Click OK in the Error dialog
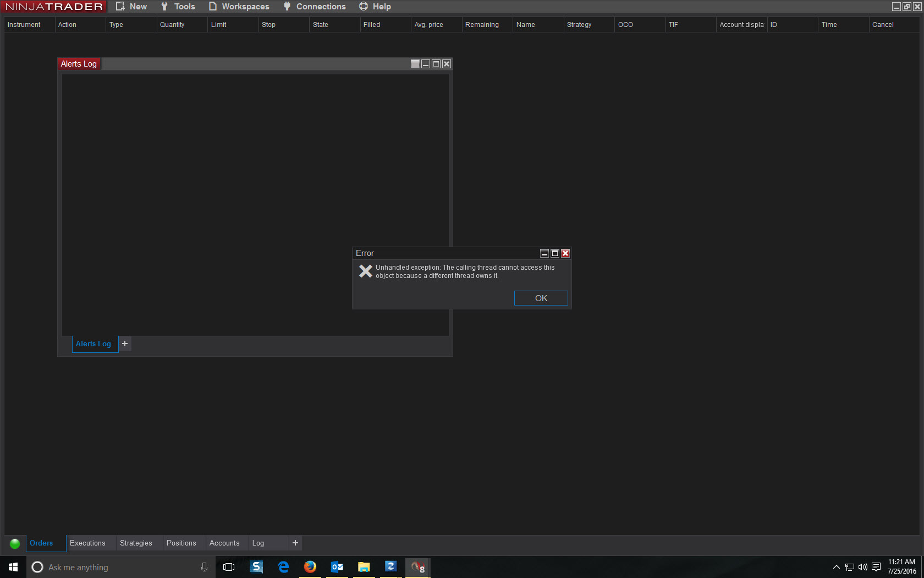Viewport: 924px width, 578px height. (541, 298)
